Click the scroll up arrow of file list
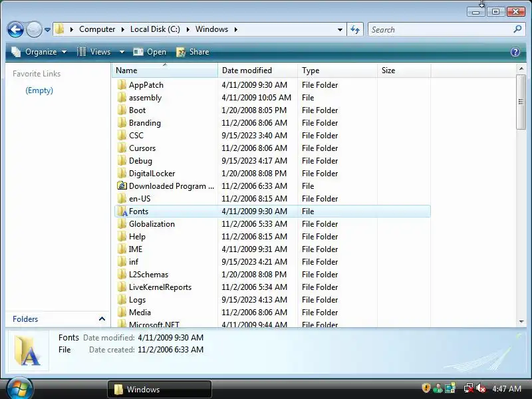The width and height of the screenshot is (532, 399). 521,69
